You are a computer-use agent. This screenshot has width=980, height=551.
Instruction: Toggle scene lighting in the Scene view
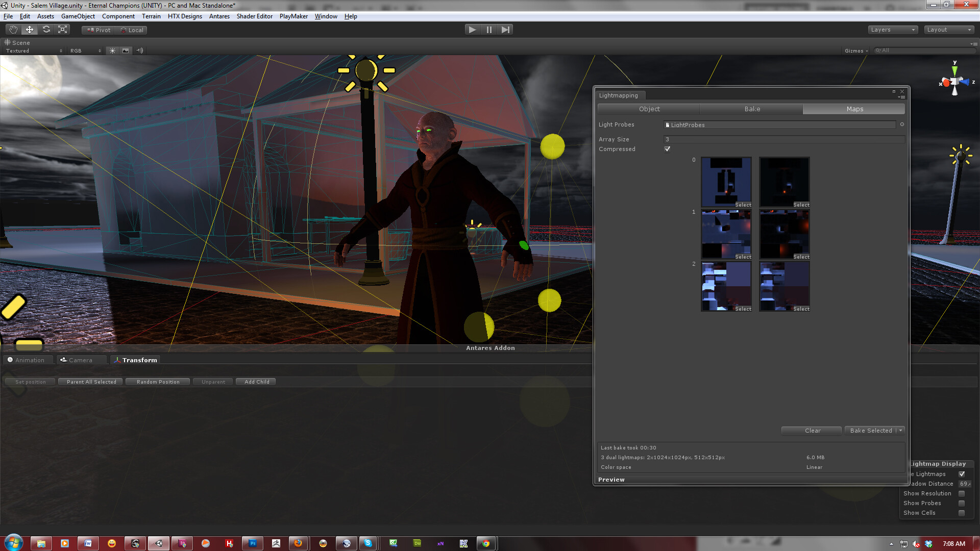(112, 50)
